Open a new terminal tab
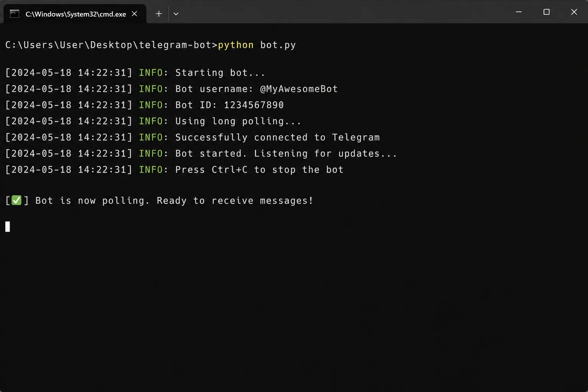 click(158, 14)
